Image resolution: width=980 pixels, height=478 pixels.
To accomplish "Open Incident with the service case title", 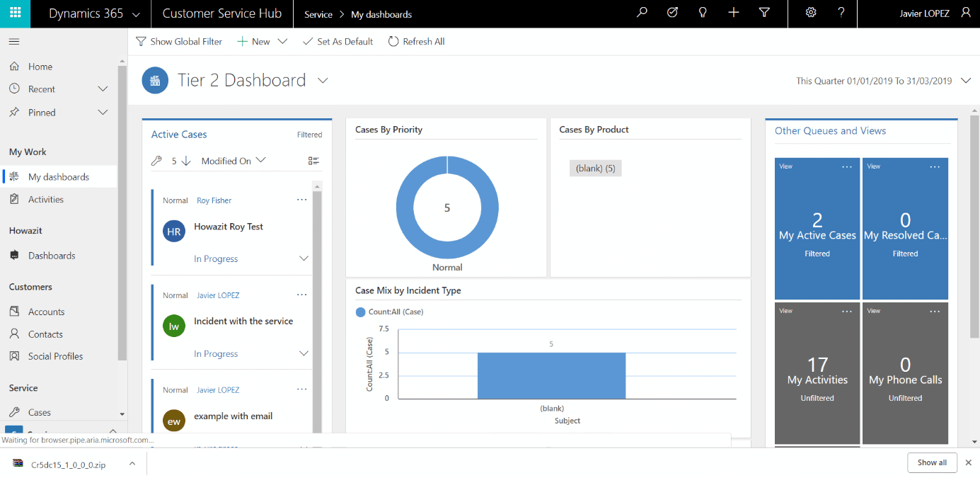I will click(x=243, y=321).
